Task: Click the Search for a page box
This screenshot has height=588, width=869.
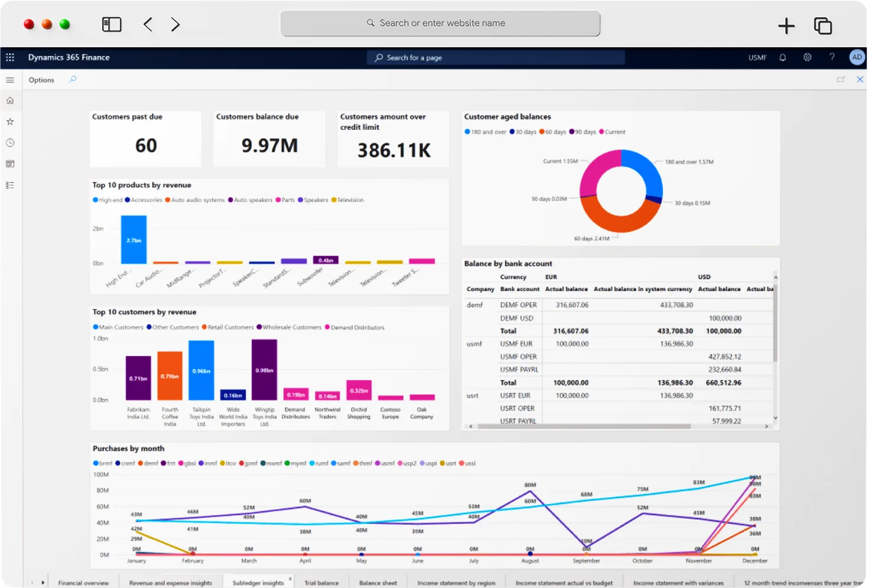Action: [496, 57]
